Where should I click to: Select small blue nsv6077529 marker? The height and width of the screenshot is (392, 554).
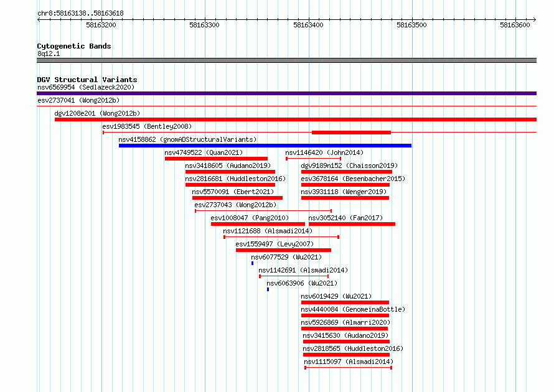click(x=252, y=263)
